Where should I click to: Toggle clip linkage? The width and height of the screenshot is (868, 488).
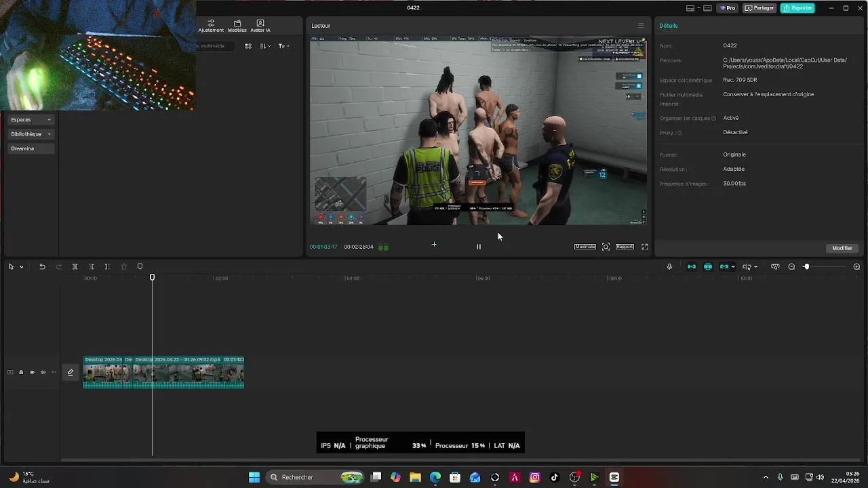(x=724, y=267)
